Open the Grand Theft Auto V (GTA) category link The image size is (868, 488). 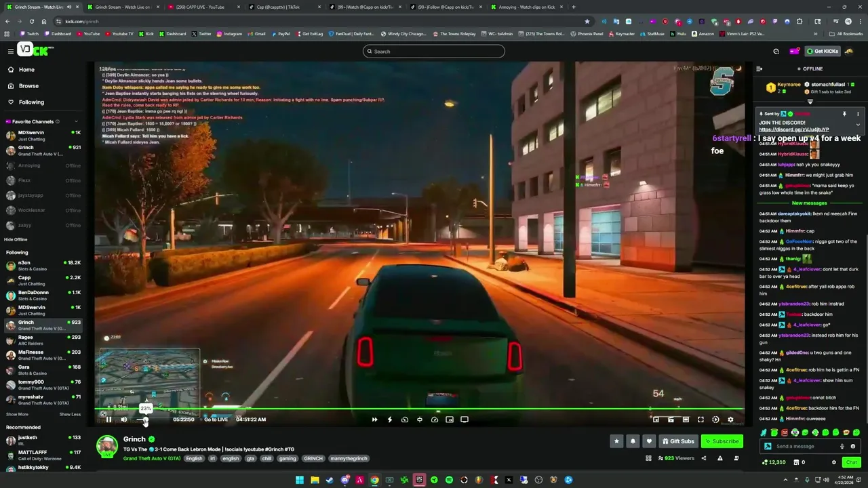pos(152,458)
